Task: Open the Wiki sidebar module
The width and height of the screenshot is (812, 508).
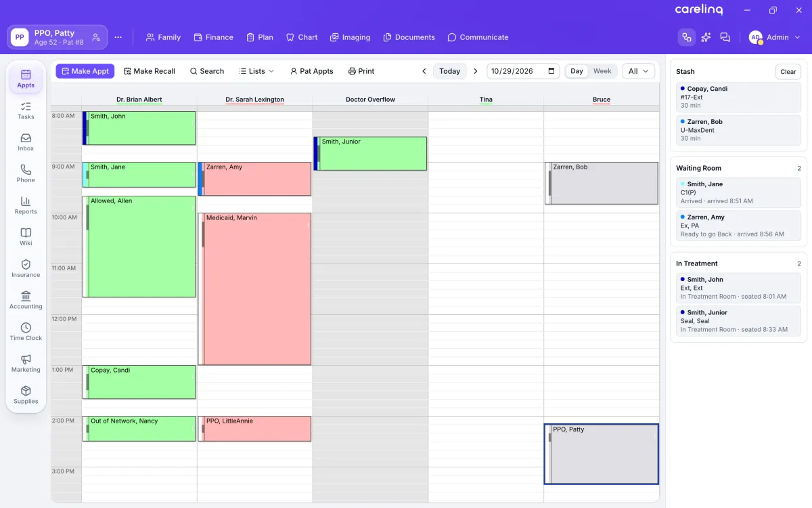Action: click(26, 237)
